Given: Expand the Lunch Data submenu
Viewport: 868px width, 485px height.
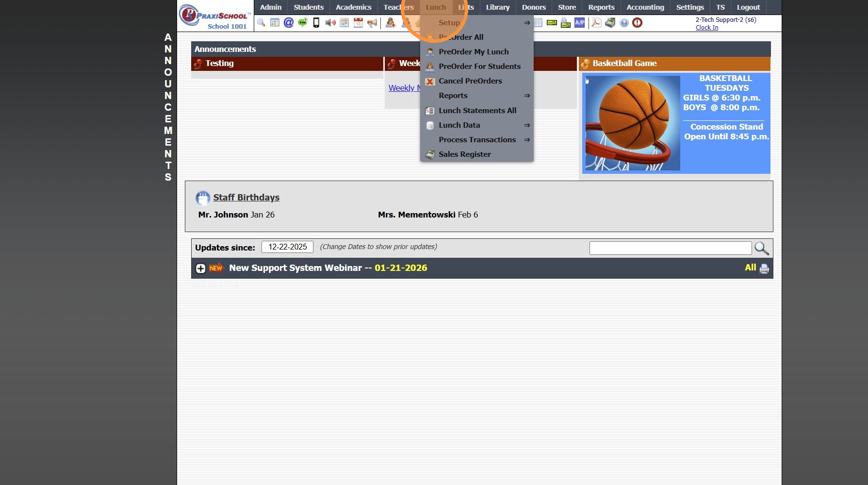Looking at the screenshot, I should [477, 125].
